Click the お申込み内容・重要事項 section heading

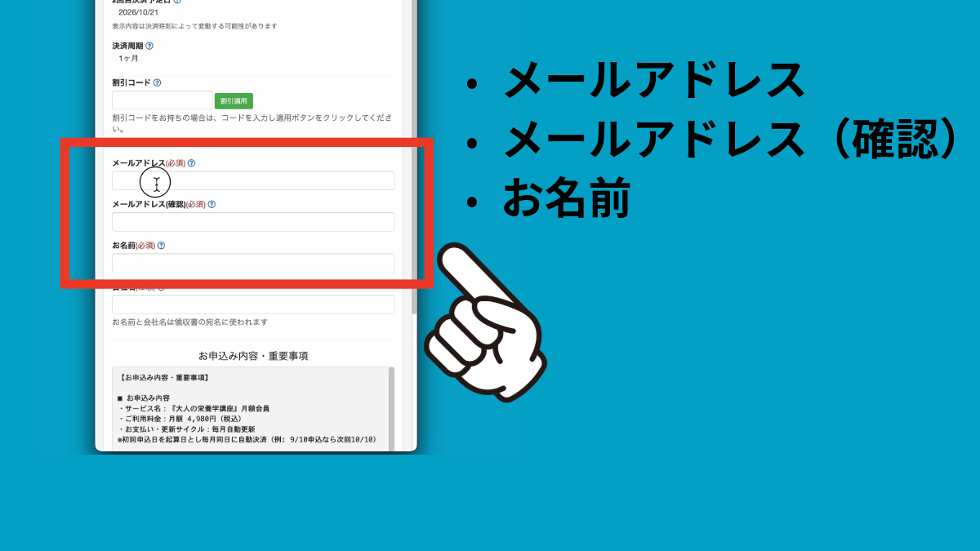tap(253, 356)
